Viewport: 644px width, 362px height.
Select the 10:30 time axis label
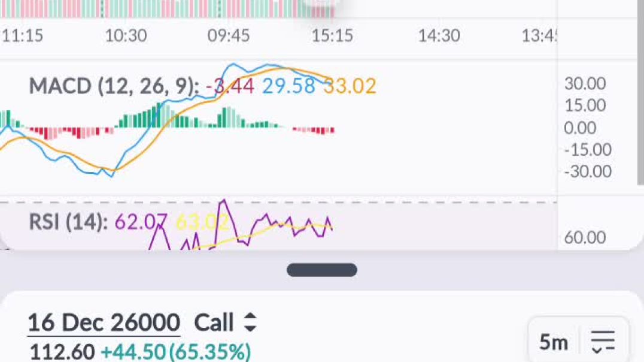pos(127,36)
